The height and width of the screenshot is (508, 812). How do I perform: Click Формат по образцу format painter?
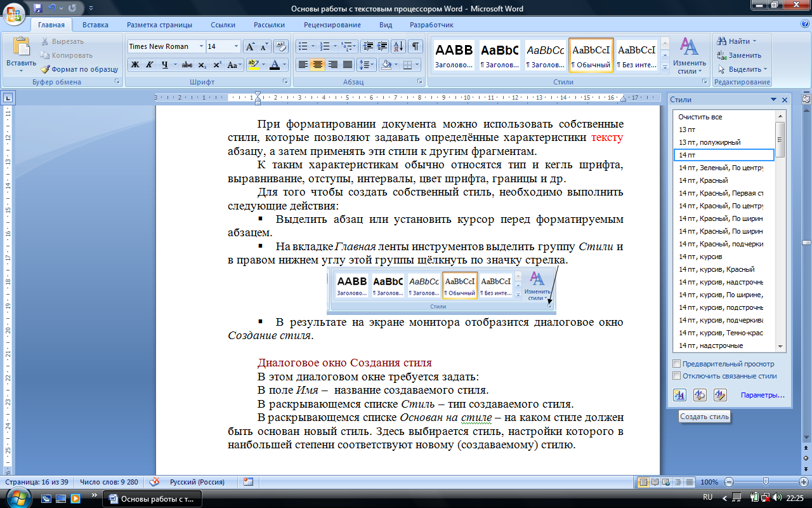click(80, 69)
